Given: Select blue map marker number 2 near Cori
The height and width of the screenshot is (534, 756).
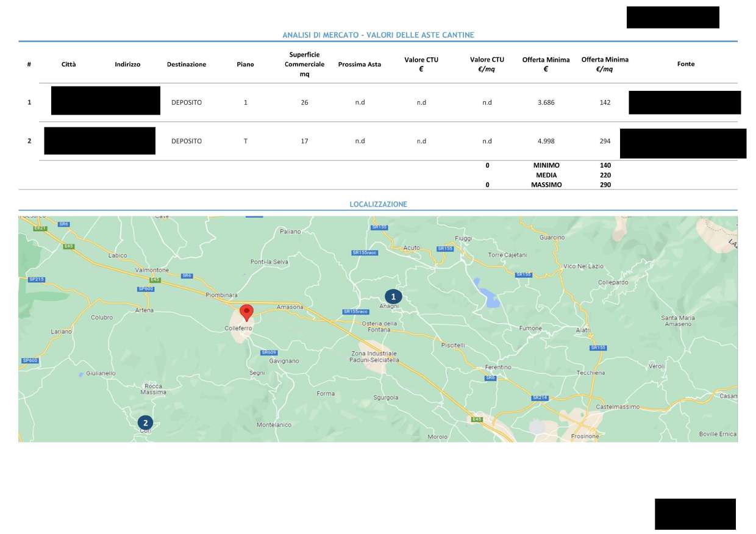Looking at the screenshot, I should [x=145, y=422].
